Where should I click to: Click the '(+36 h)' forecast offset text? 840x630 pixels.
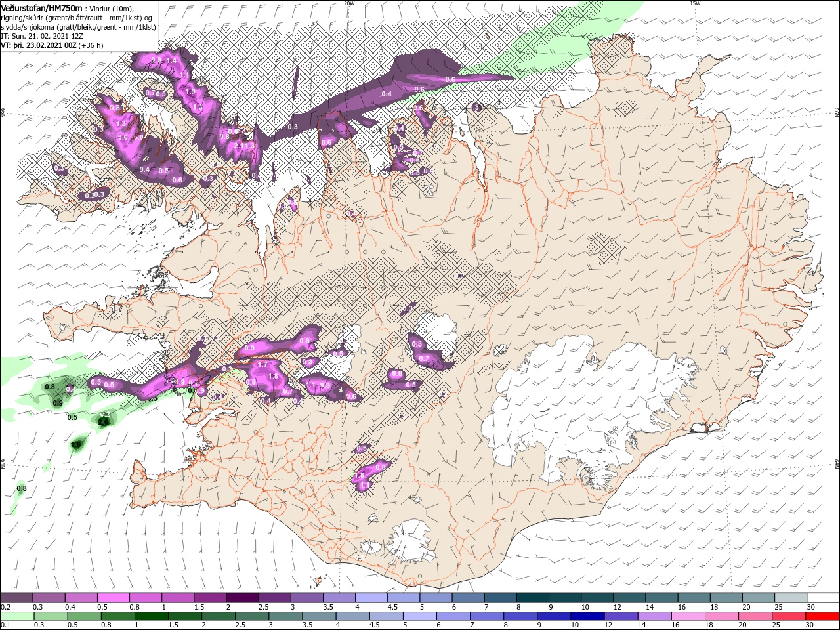(91, 45)
